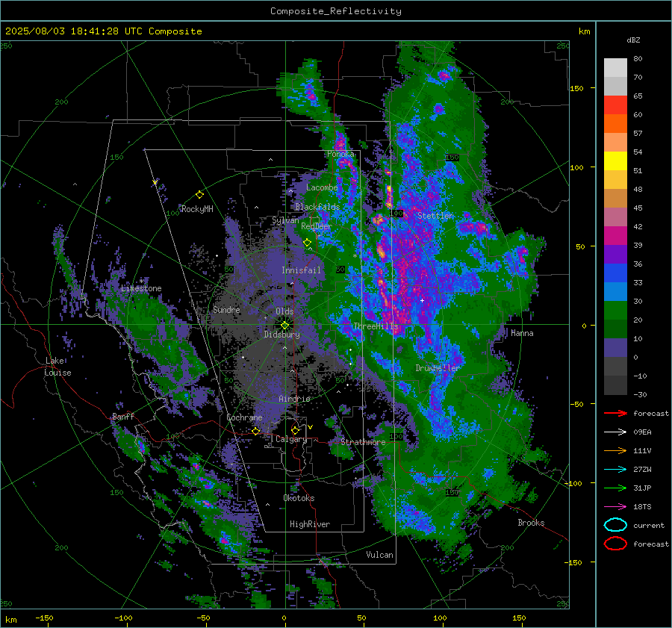Click the Strathmore city label

tap(363, 442)
